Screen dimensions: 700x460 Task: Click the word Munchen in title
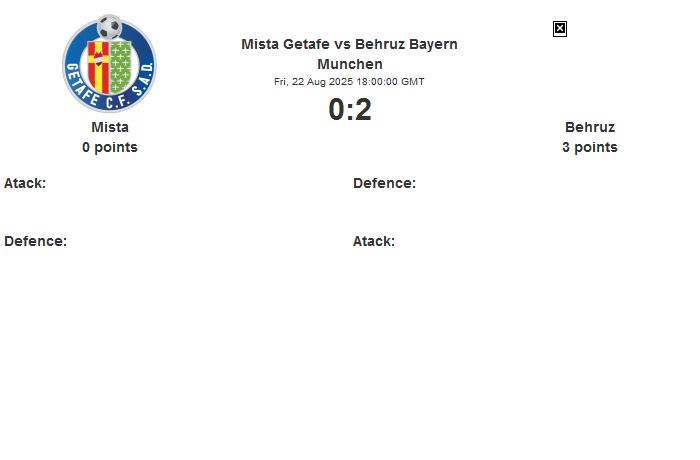(x=350, y=64)
